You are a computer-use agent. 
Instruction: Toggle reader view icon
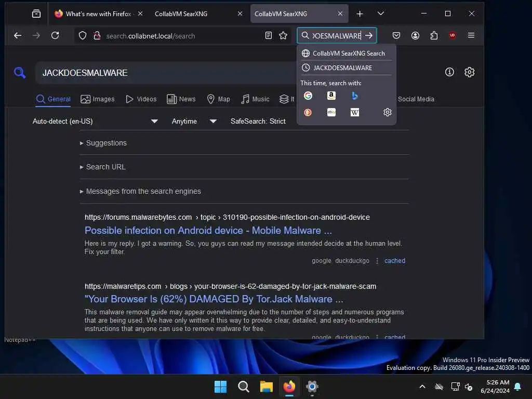point(269,35)
